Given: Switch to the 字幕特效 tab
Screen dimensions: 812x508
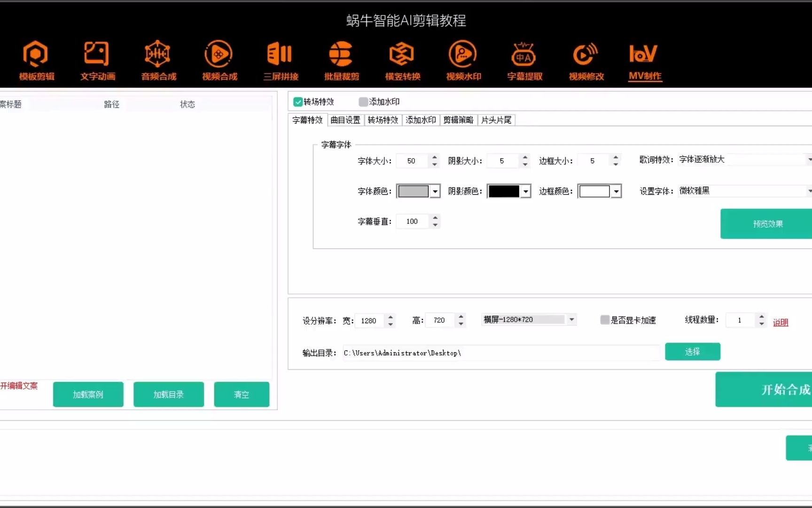Looking at the screenshot, I should click(x=308, y=120).
